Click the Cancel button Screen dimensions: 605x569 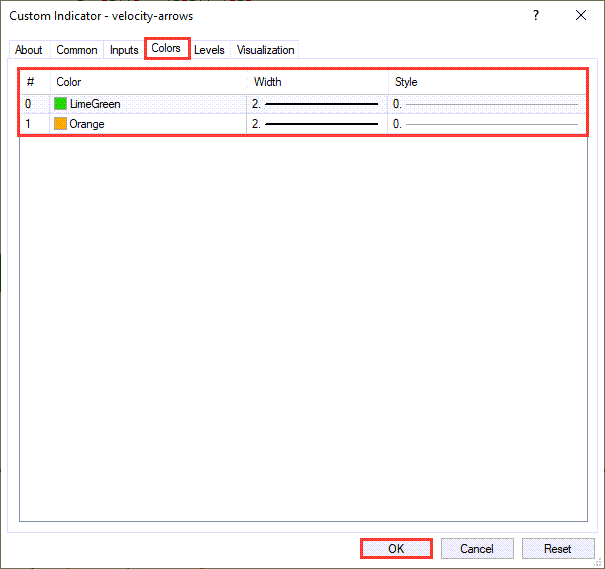pyautogui.click(x=477, y=549)
